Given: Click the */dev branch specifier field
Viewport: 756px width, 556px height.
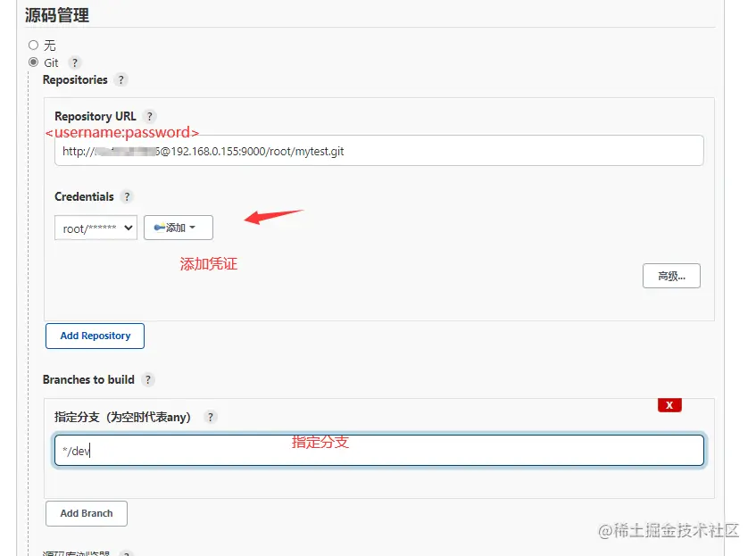Looking at the screenshot, I should (x=379, y=451).
